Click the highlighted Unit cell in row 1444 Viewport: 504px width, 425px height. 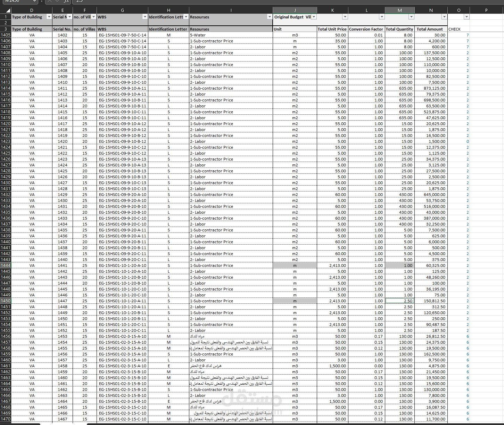coord(295,265)
